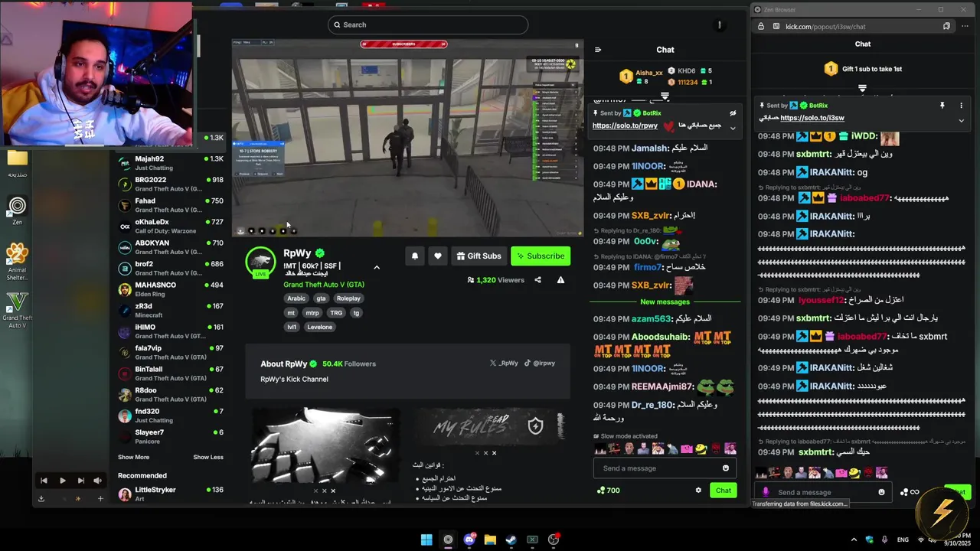The width and height of the screenshot is (980, 551).
Task: Open the Grand Theft Auto V desktop shortcut
Action: pos(17,309)
